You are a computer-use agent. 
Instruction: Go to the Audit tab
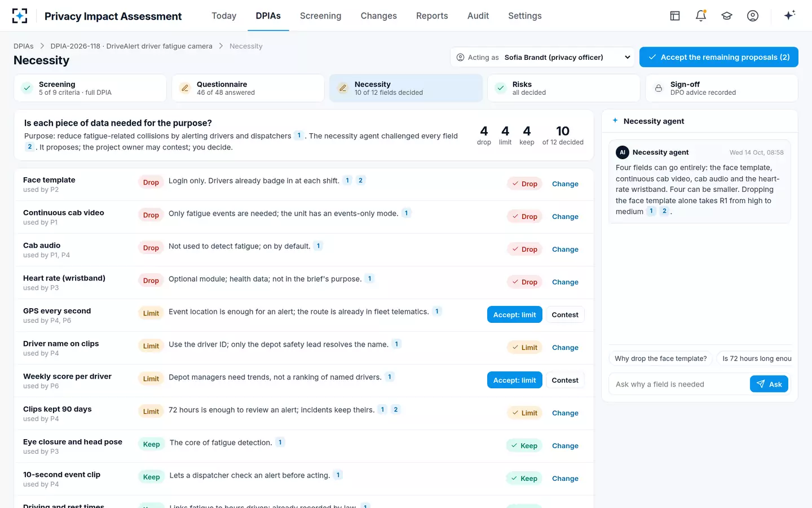[x=478, y=16]
